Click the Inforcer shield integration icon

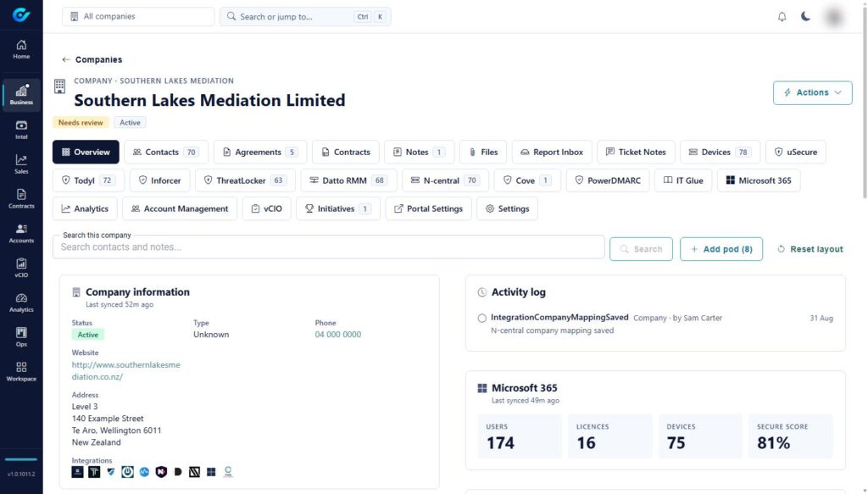point(111,472)
